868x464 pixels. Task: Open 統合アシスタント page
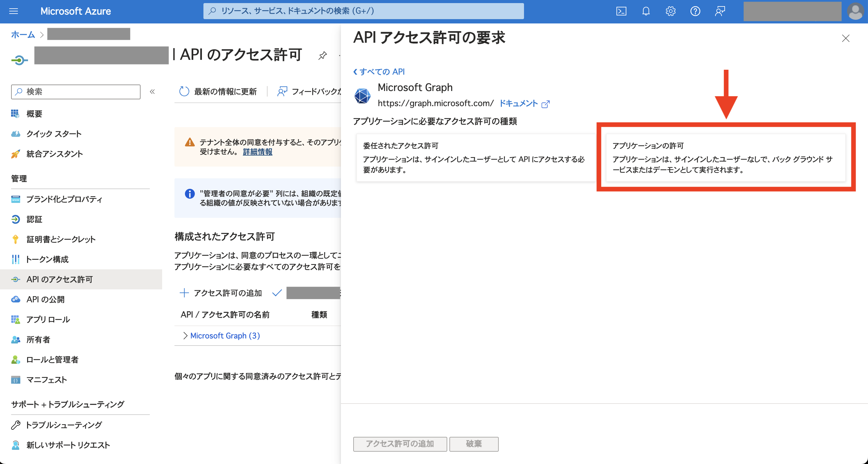coord(55,154)
